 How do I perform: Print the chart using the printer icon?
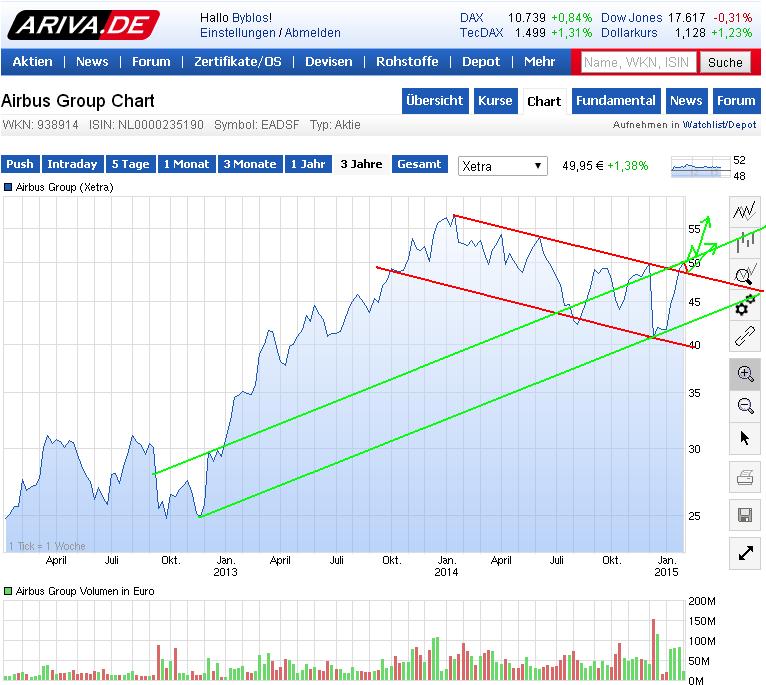click(x=745, y=479)
